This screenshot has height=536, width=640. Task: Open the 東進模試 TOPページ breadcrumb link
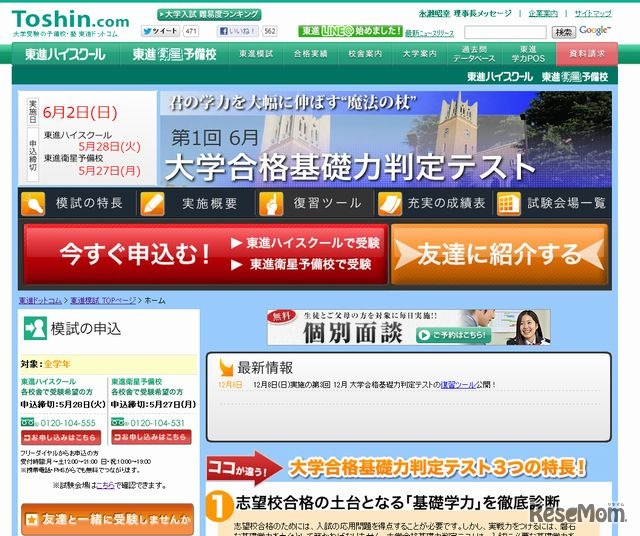103,300
